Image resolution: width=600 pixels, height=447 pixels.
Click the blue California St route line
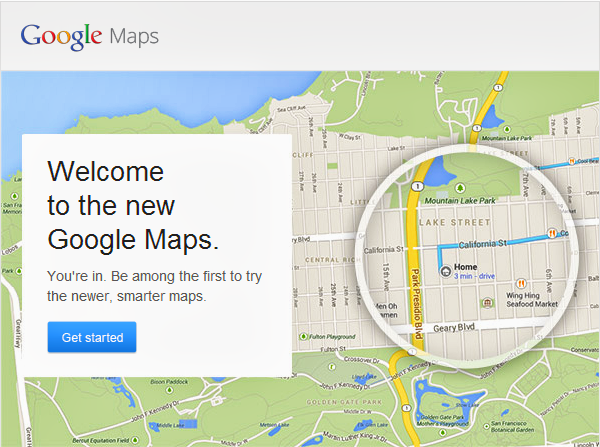click(494, 243)
